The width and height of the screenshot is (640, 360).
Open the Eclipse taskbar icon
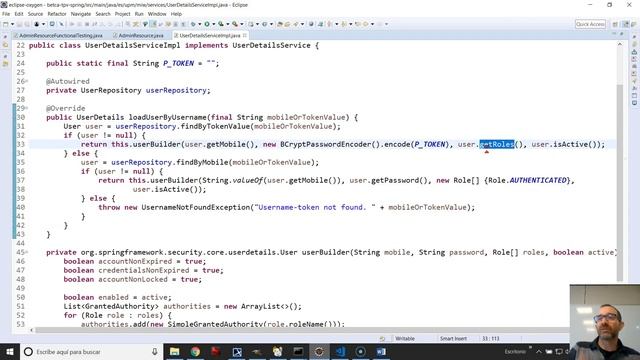coord(319,351)
